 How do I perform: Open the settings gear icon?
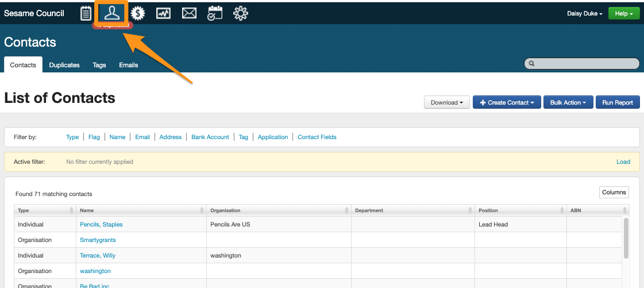tap(241, 13)
